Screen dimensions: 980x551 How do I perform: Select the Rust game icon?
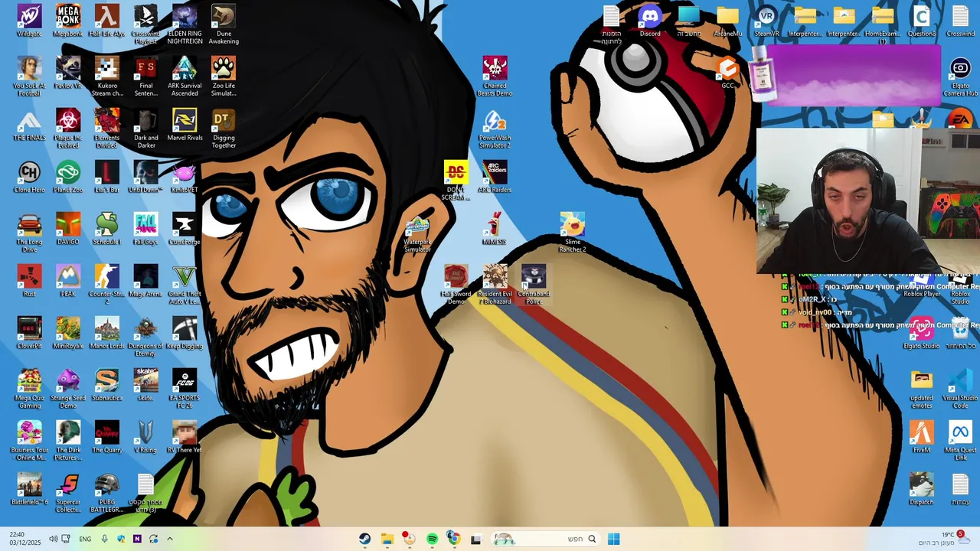point(29,281)
